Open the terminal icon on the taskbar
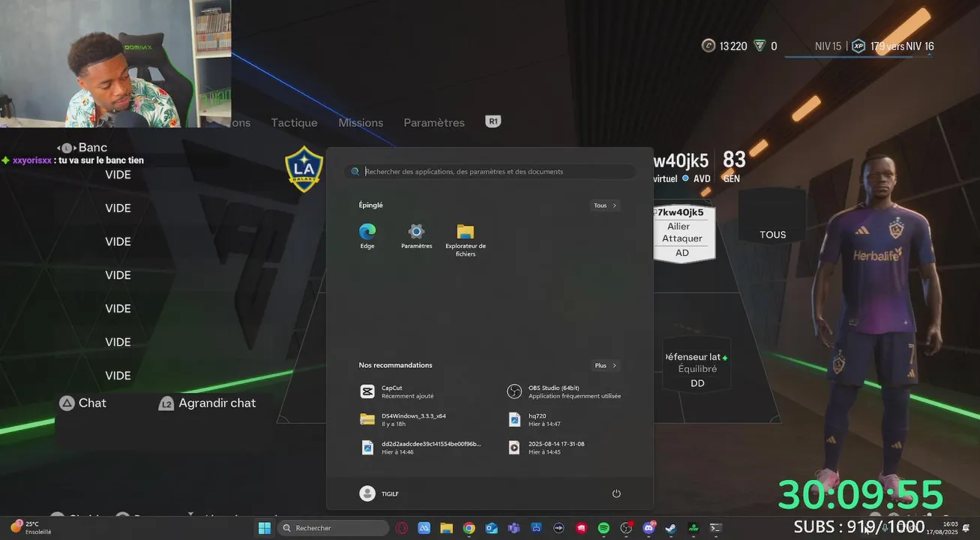Viewport: 980px width, 540px height. coord(715,528)
